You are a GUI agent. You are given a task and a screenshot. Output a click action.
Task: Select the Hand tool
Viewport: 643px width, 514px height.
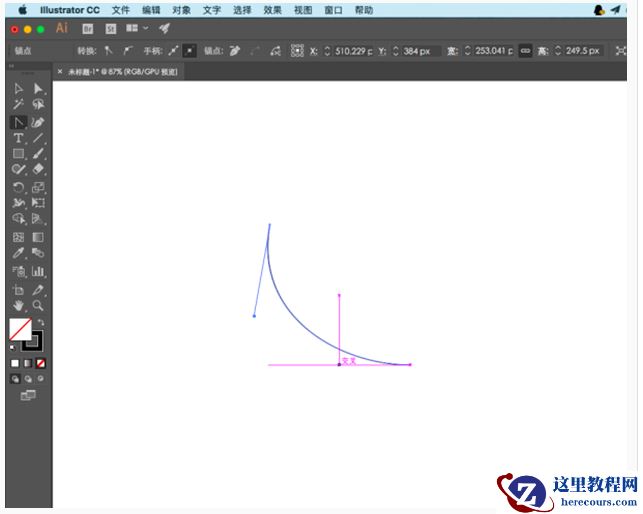[x=18, y=305]
